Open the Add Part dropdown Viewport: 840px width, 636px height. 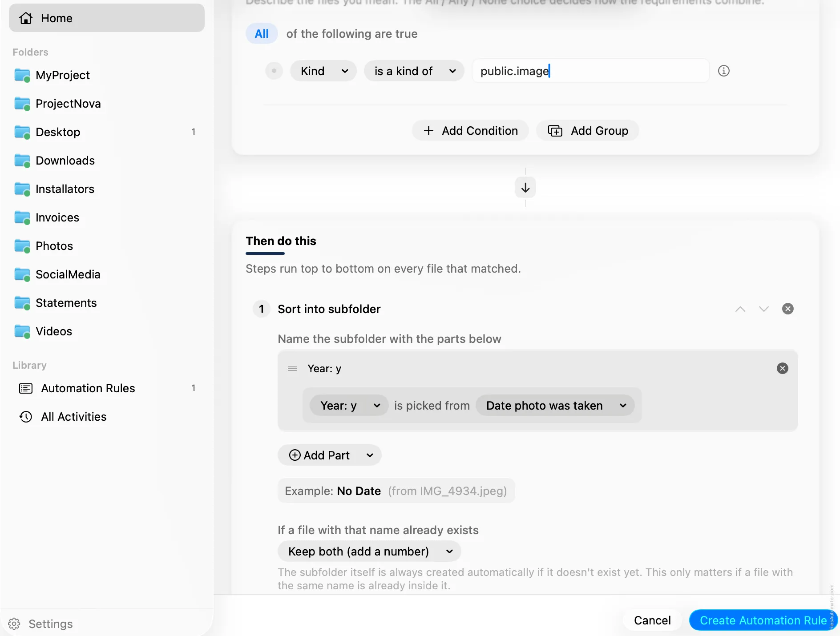tap(330, 455)
